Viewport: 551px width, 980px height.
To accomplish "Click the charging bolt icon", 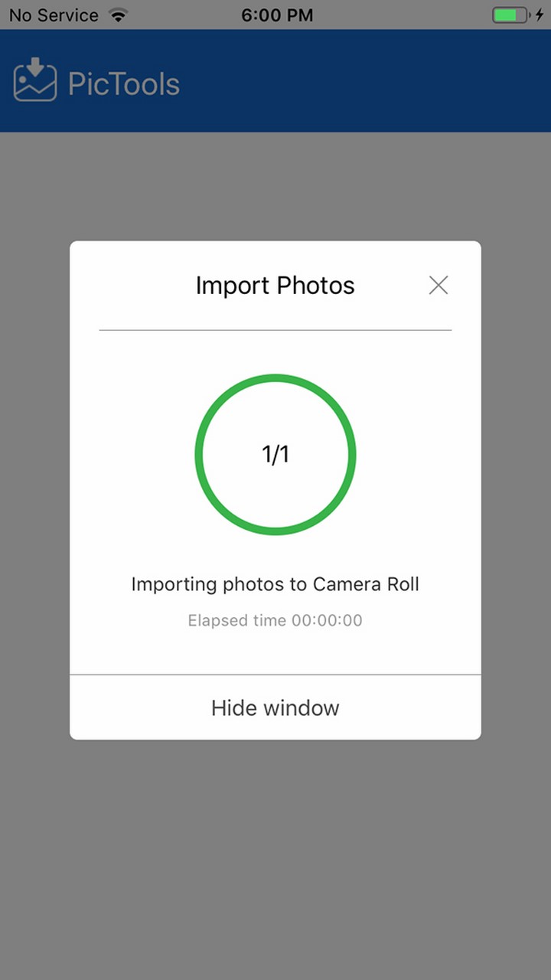I will 539,15.
